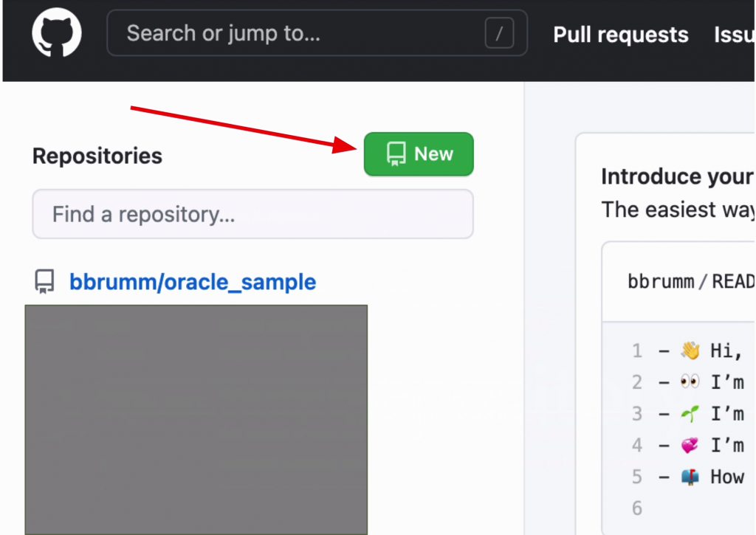Click into the Find a repository box
756x535 pixels.
(x=252, y=215)
